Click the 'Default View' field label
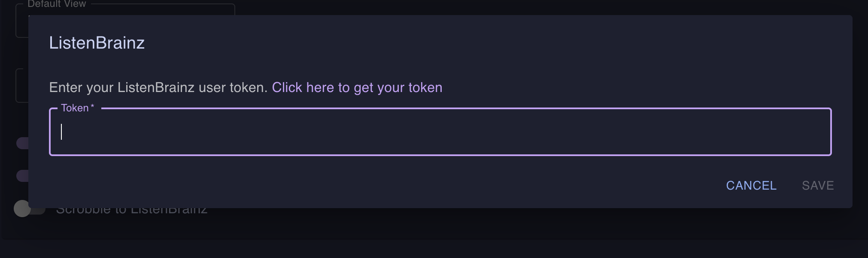Viewport: 868px width, 258px height. click(x=57, y=4)
